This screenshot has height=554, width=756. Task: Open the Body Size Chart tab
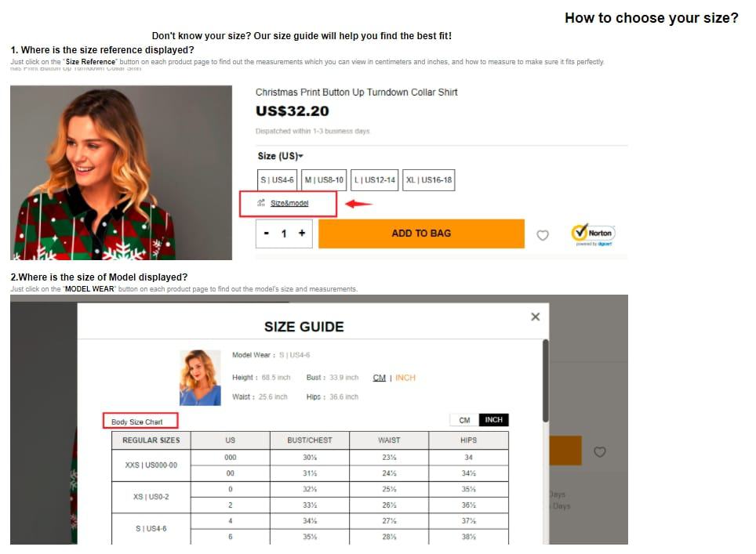click(140, 421)
